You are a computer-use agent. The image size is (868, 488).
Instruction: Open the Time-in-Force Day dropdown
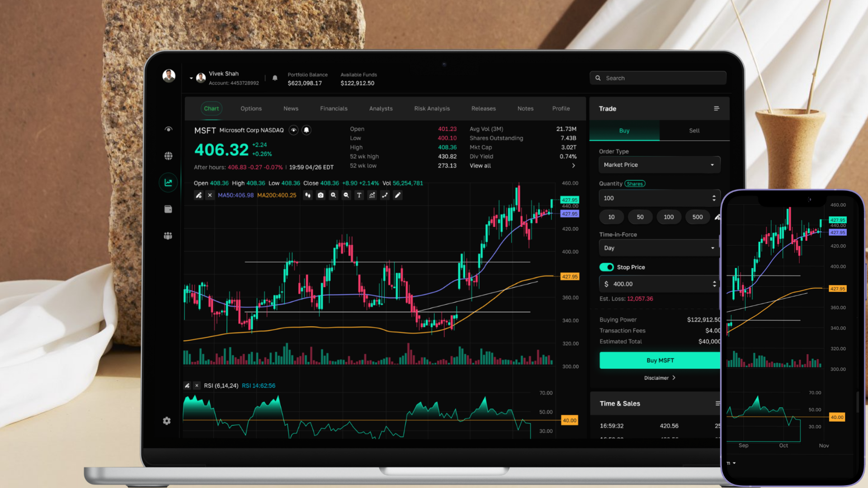pos(659,248)
